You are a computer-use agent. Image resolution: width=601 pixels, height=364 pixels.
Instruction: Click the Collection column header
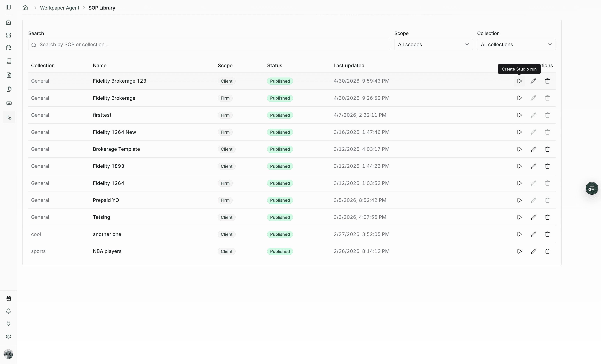click(43, 66)
